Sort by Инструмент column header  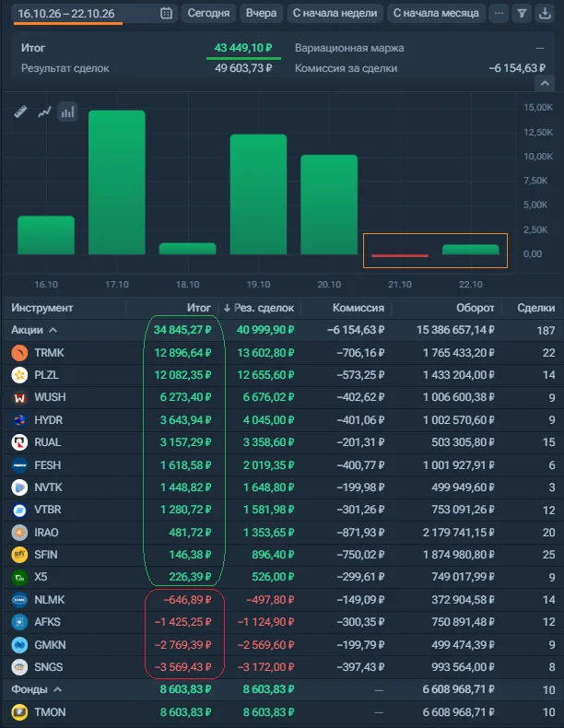[x=42, y=308]
